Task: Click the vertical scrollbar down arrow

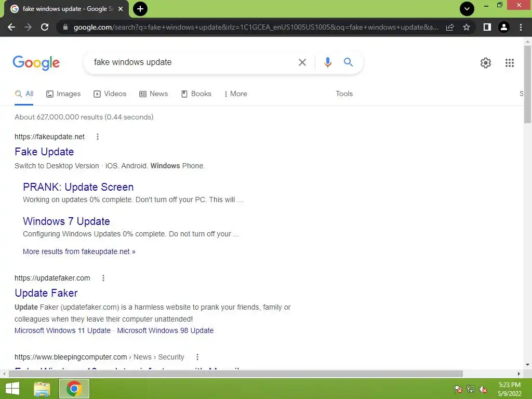Action: 528,365
